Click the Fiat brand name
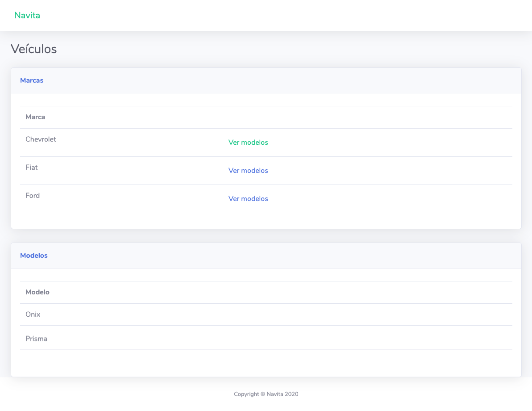 (x=31, y=167)
